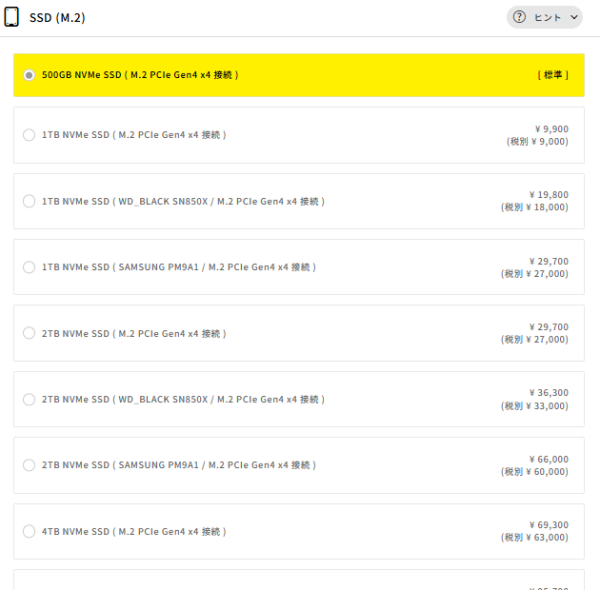Click the SSD device icon in header
Viewport: 600px width, 590px height.
pyautogui.click(x=12, y=17)
